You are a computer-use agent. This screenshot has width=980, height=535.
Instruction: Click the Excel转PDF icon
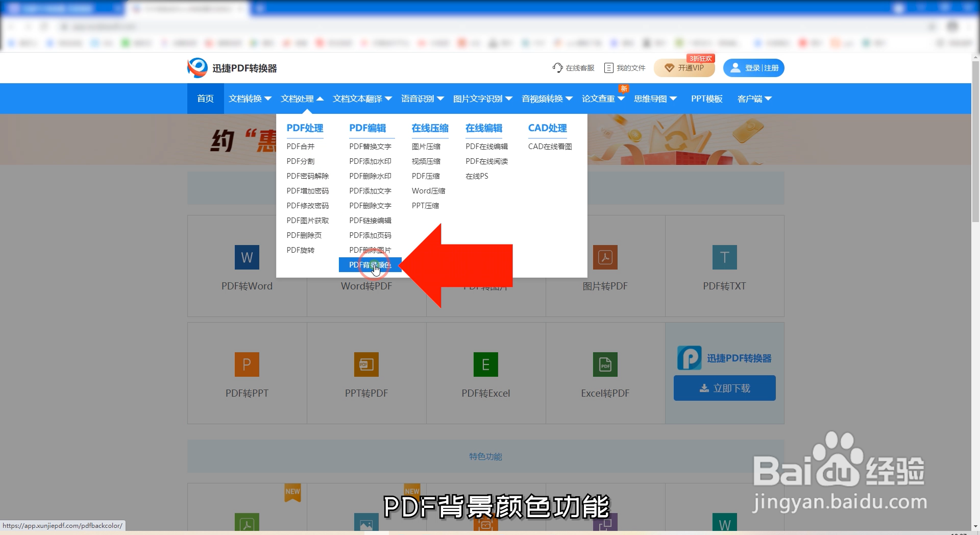click(605, 364)
